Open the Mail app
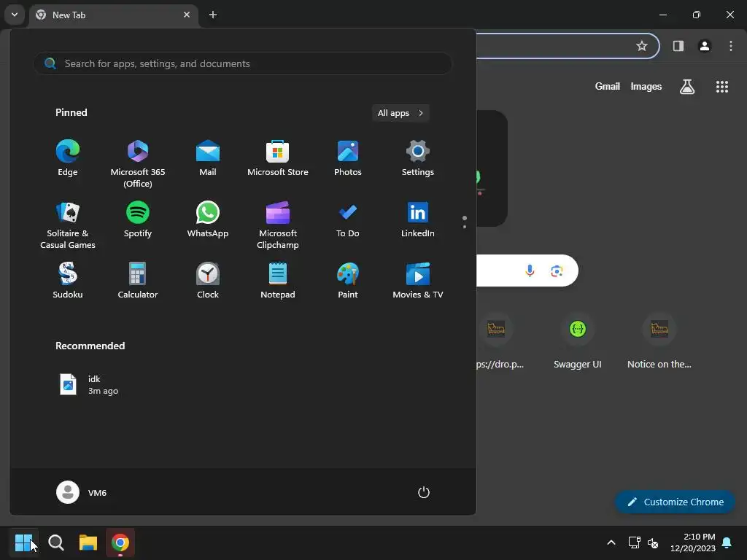 [208, 158]
